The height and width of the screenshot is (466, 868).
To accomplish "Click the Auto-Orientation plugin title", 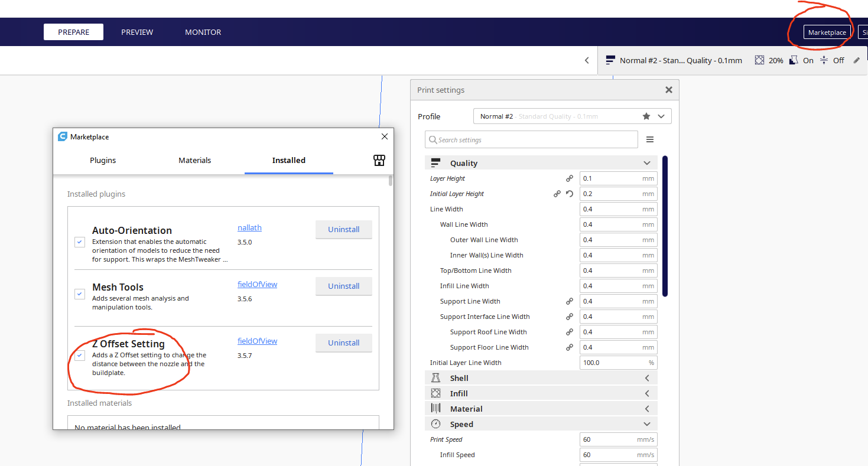I will (x=132, y=230).
